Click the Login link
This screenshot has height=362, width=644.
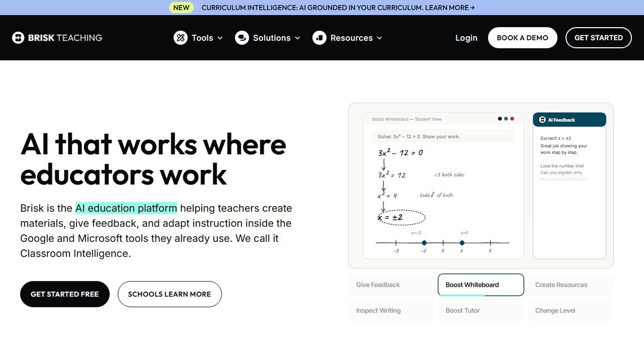pyautogui.click(x=466, y=38)
